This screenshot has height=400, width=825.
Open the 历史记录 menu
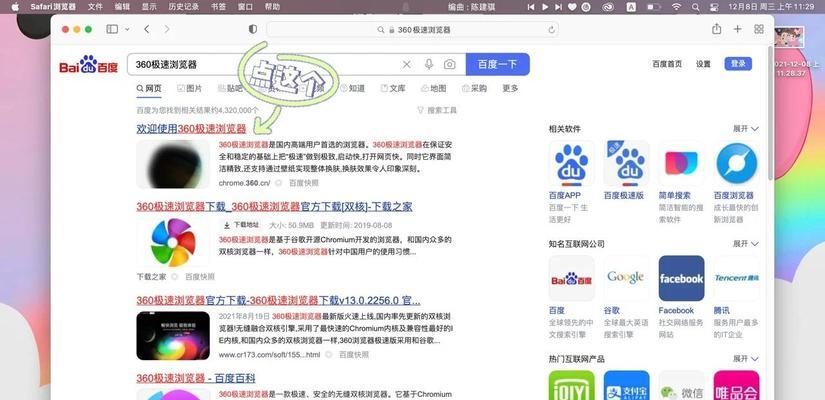pyautogui.click(x=184, y=7)
